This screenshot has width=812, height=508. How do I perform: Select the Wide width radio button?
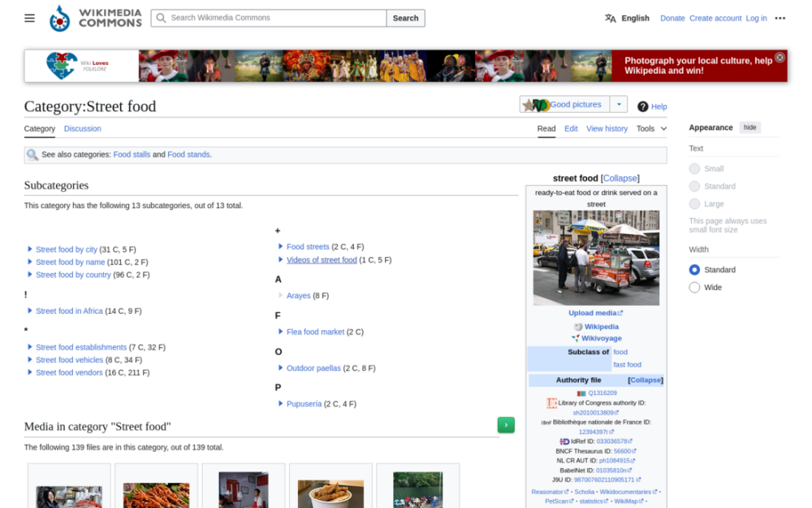(x=694, y=287)
